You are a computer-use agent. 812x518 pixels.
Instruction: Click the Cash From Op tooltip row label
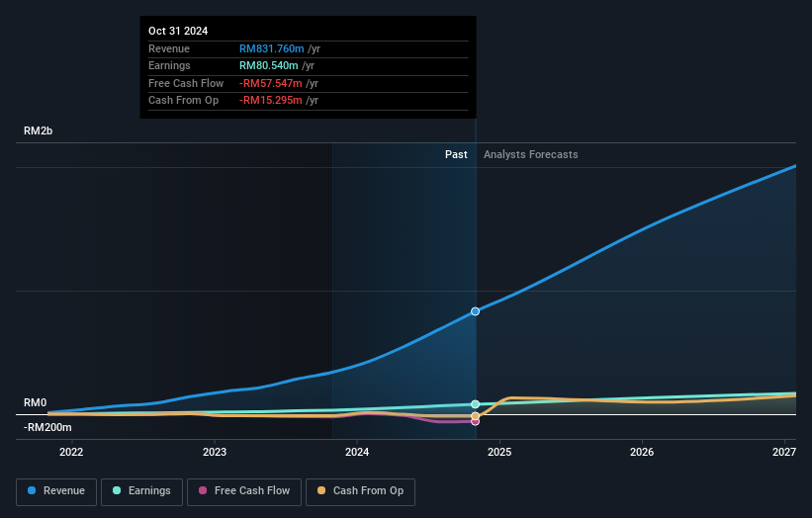coord(183,101)
